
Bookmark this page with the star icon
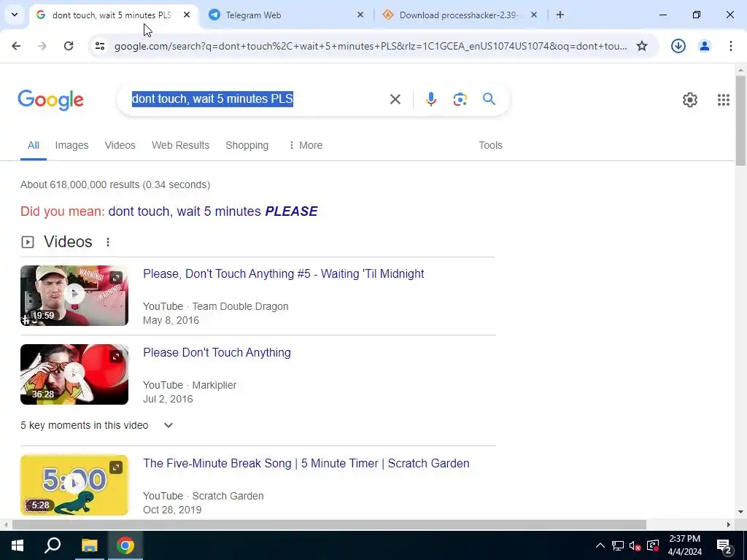pos(642,46)
